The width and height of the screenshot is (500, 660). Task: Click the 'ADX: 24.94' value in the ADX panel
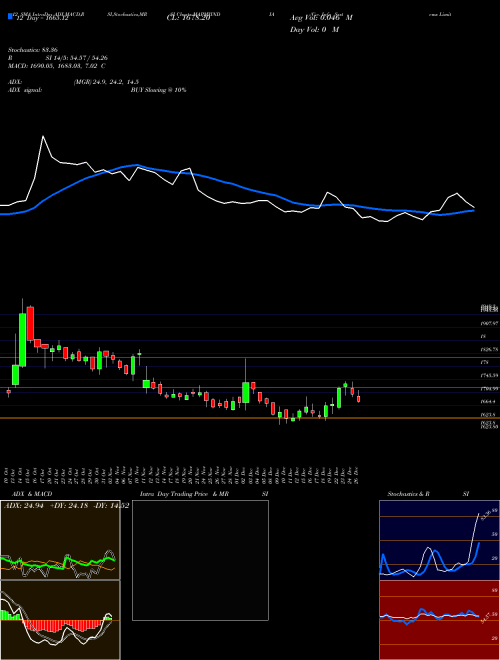(x=22, y=505)
